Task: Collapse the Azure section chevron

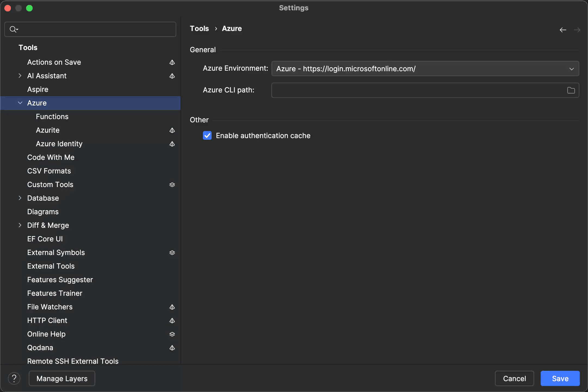Action: [x=20, y=103]
